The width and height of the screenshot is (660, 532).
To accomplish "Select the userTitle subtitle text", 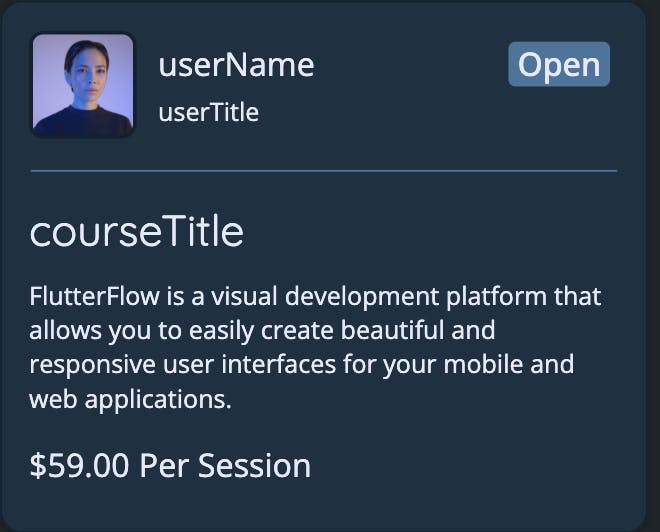I will 208,112.
